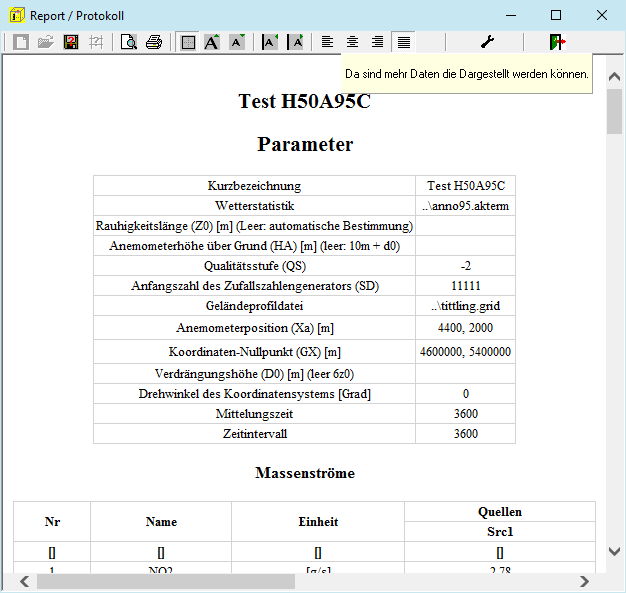
Task: Print the report with the printer icon
Action: [154, 42]
